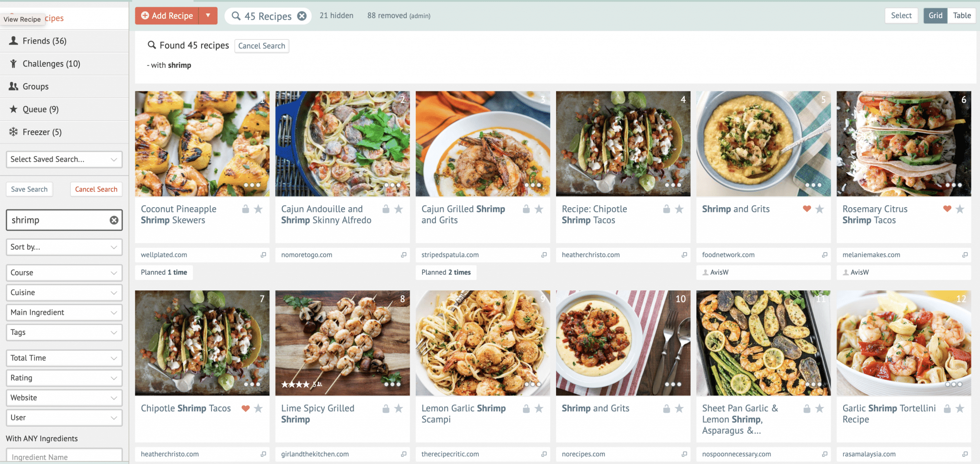Click star icon on Lime Spicy Grilled Shrimp
The height and width of the screenshot is (464, 980).
(399, 409)
